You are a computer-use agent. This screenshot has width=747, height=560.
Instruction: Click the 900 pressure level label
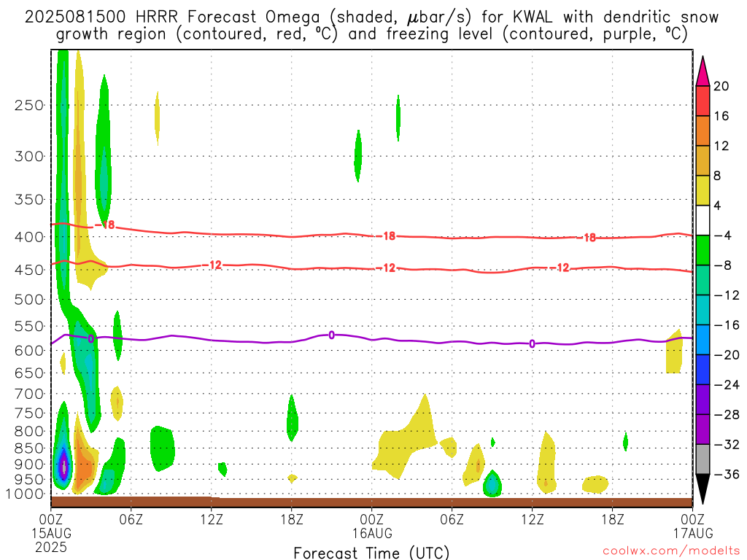pos(29,464)
